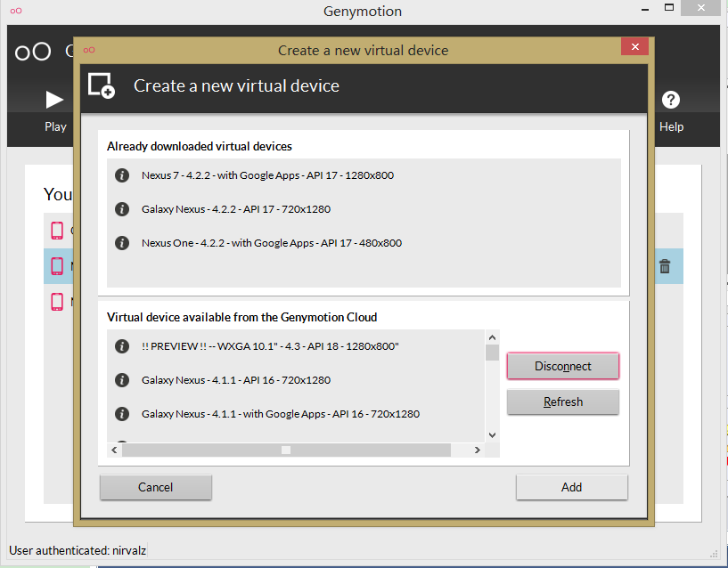Click the horizontal scrollbar thumb in cloud list
The image size is (728, 568).
(x=286, y=450)
